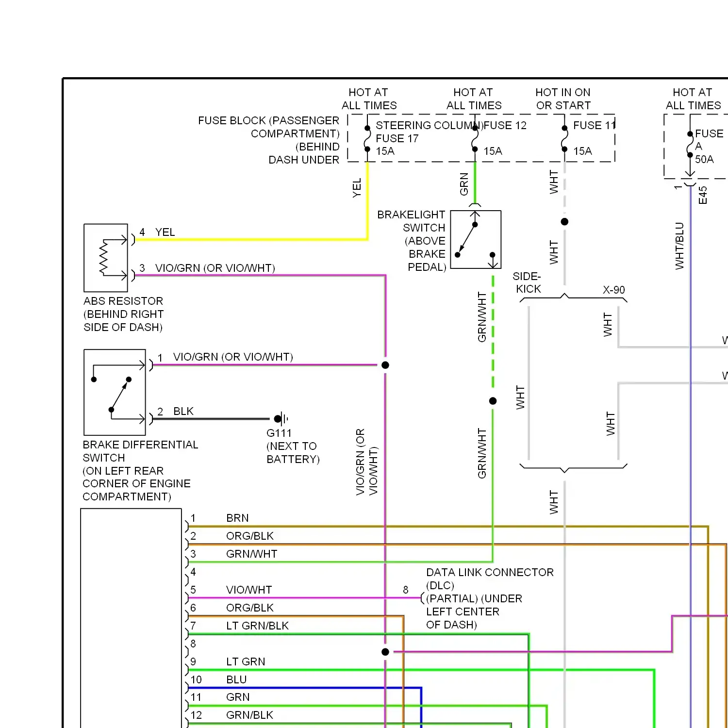Click 15A rating beside Fuse 17

[385, 151]
